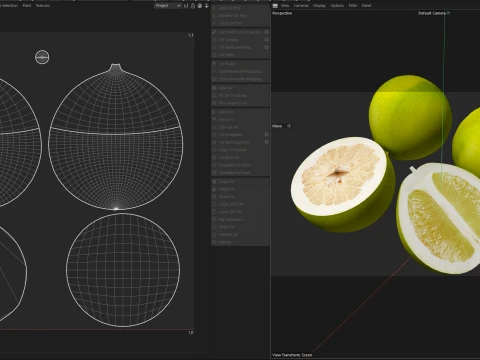Open the Project dropdown in UV editor

pyautogui.click(x=168, y=6)
